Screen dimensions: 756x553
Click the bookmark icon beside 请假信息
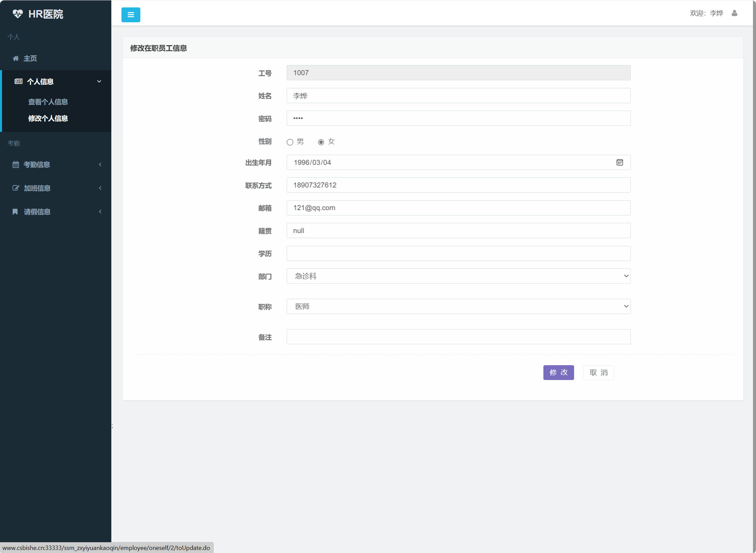point(15,212)
